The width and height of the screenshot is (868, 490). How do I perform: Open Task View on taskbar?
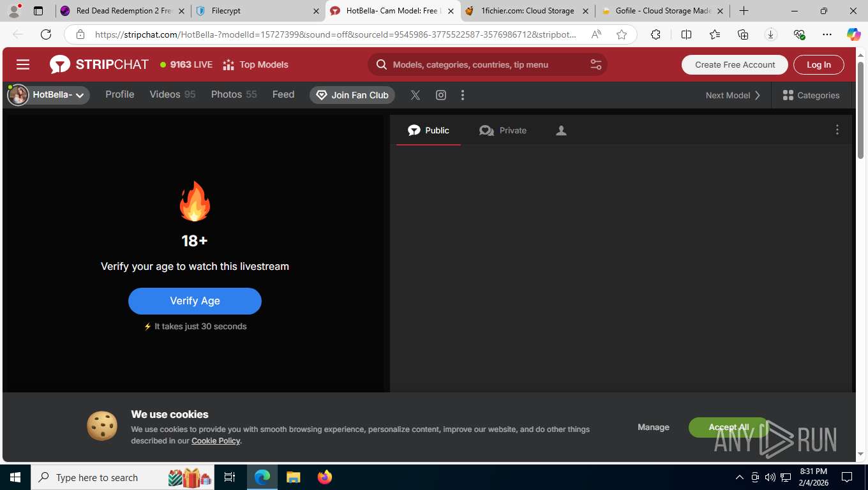(x=230, y=477)
